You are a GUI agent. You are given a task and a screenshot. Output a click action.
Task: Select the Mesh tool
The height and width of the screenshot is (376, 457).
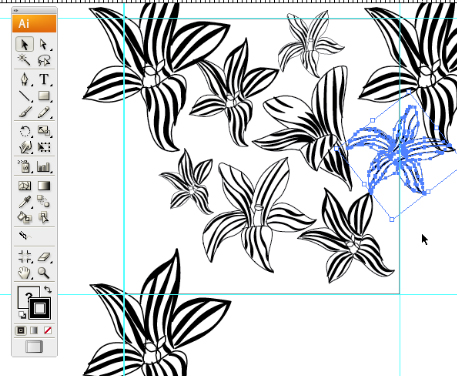[x=24, y=185]
